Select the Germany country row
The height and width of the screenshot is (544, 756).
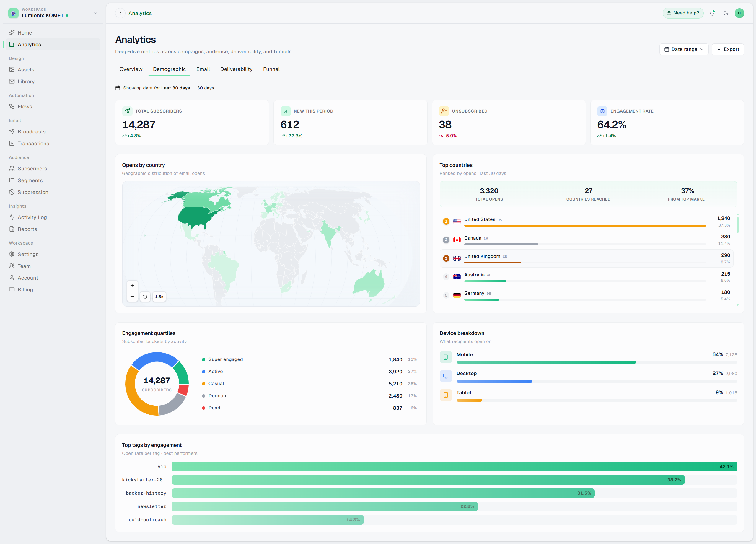coord(587,295)
